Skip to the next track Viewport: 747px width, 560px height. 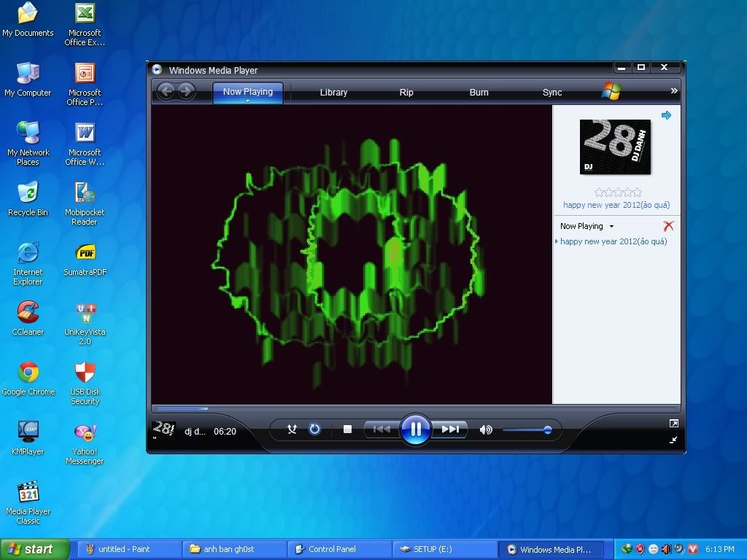tap(449, 429)
